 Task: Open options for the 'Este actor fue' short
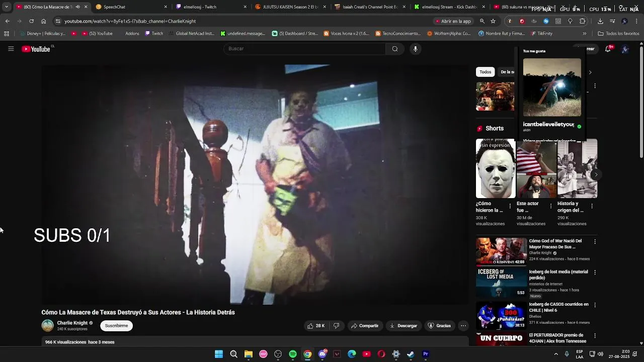click(551, 206)
